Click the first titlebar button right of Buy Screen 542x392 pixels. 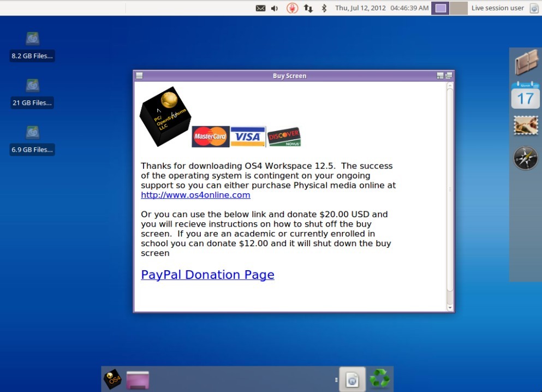pyautogui.click(x=440, y=76)
